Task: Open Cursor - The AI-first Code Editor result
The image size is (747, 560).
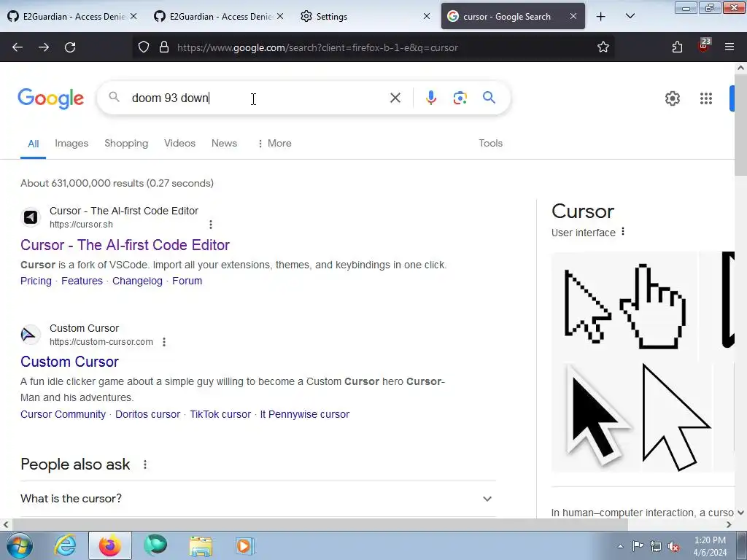Action: click(x=125, y=245)
